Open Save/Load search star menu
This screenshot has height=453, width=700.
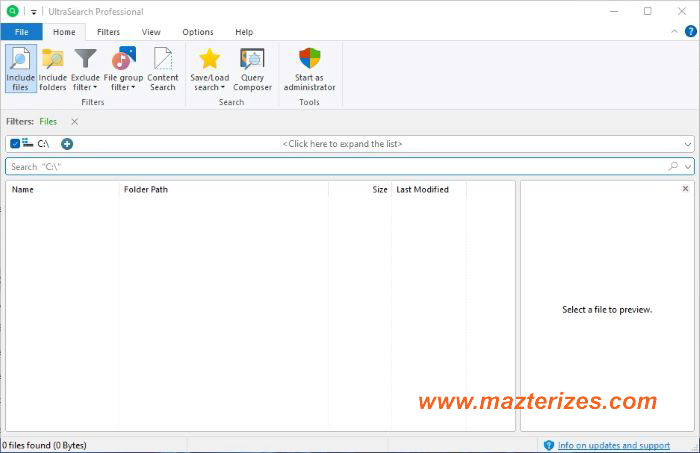pyautogui.click(x=209, y=68)
